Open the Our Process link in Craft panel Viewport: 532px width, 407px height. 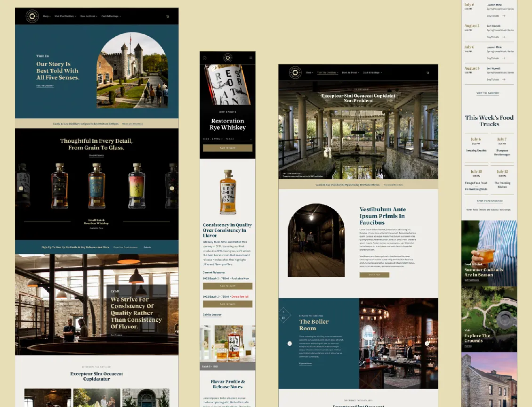[x=116, y=335]
